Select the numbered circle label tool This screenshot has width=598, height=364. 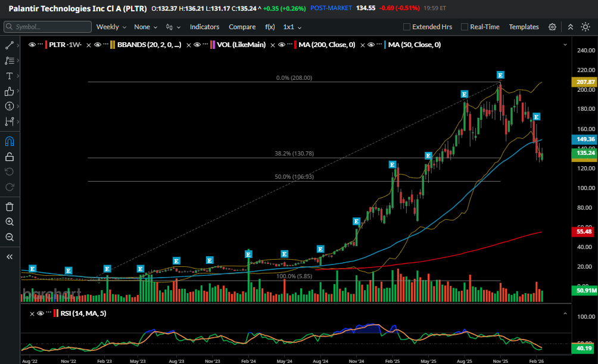9,106
